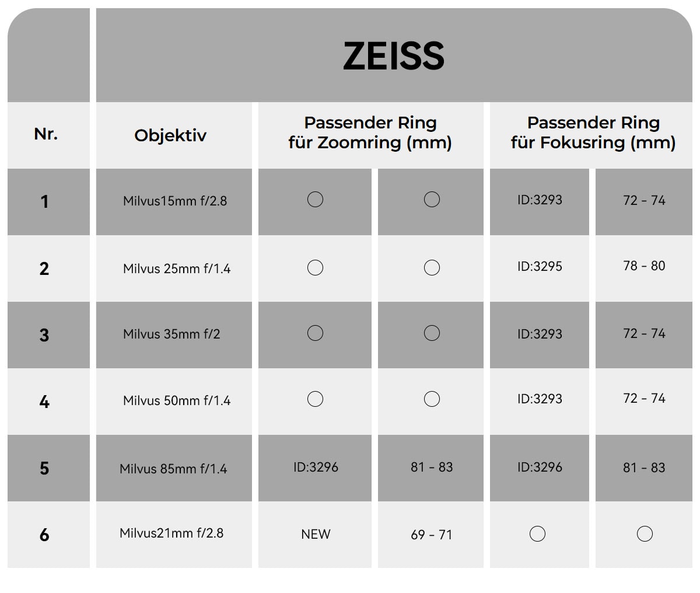Click ID:3295 in the Milvus 25mm row

click(x=540, y=266)
